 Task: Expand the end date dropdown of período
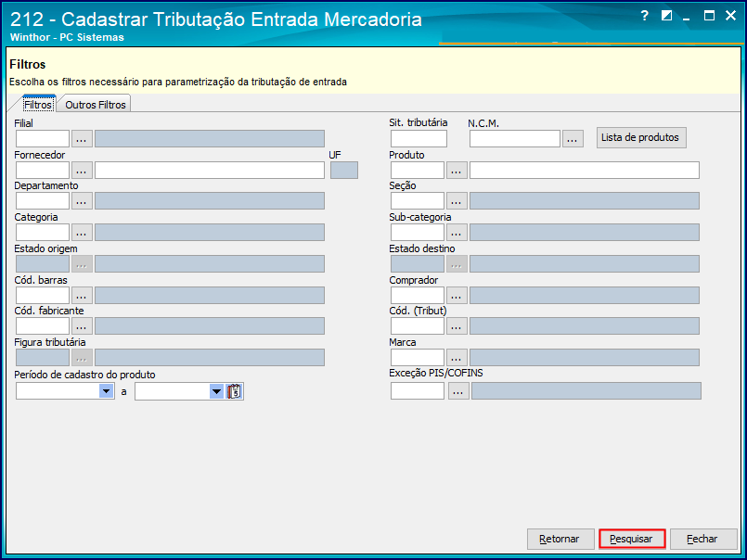point(217,391)
